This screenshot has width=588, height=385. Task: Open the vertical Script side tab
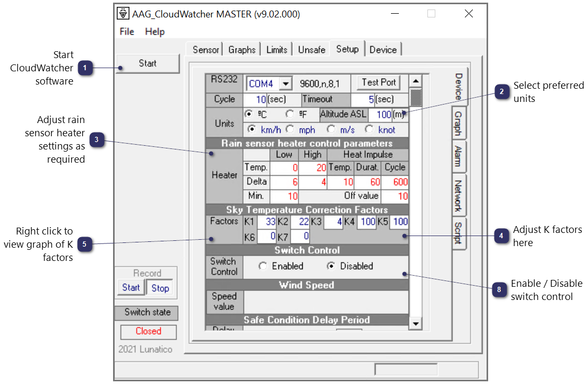[x=458, y=233]
